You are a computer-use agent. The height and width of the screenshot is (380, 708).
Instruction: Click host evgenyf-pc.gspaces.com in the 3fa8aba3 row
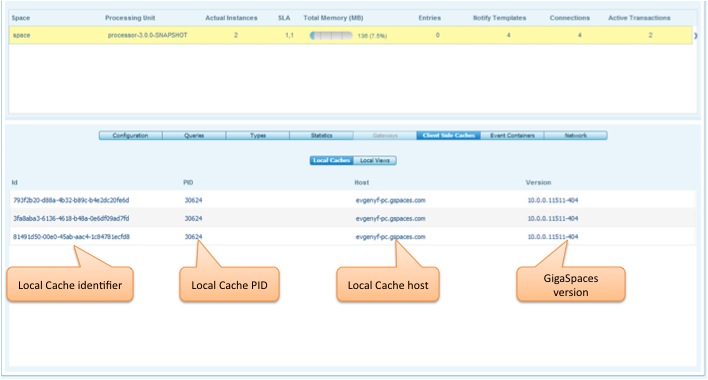coord(391,218)
